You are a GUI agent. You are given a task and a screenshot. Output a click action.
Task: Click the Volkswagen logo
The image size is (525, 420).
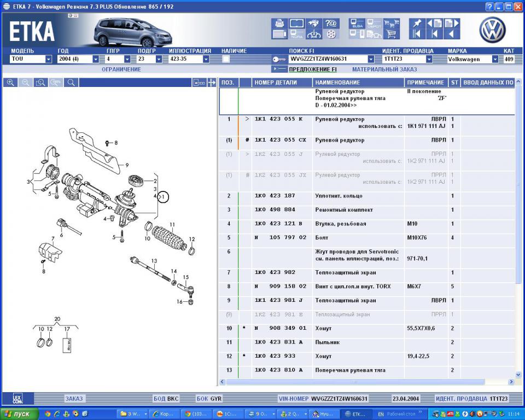coord(492,30)
